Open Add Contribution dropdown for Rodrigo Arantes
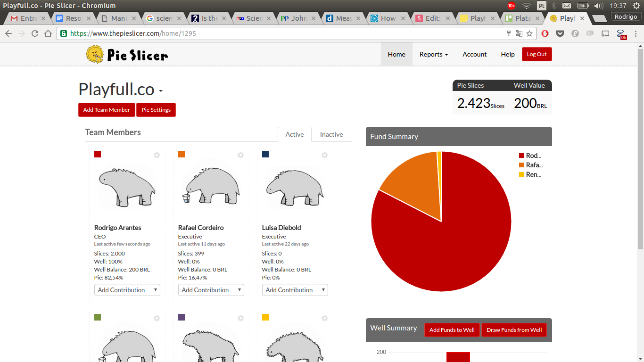This screenshot has height=362, width=644. point(127,290)
